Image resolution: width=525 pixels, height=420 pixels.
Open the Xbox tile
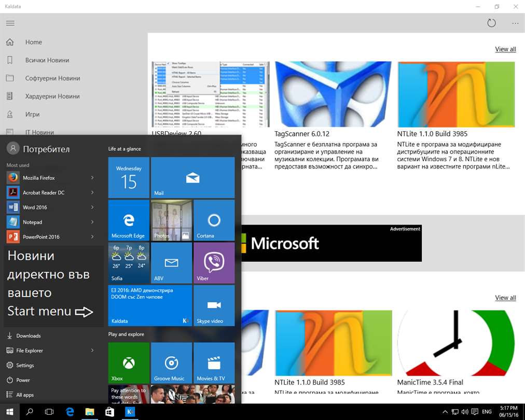pyautogui.click(x=129, y=363)
